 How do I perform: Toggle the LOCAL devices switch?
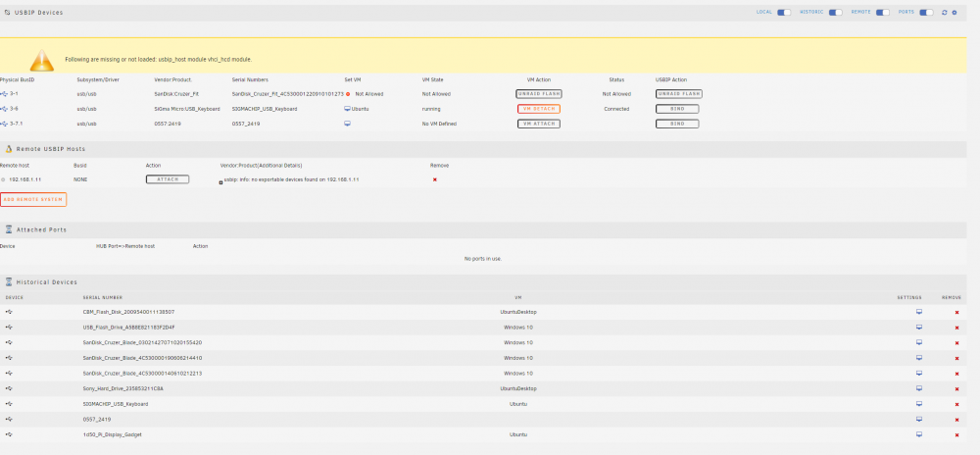coord(784,12)
